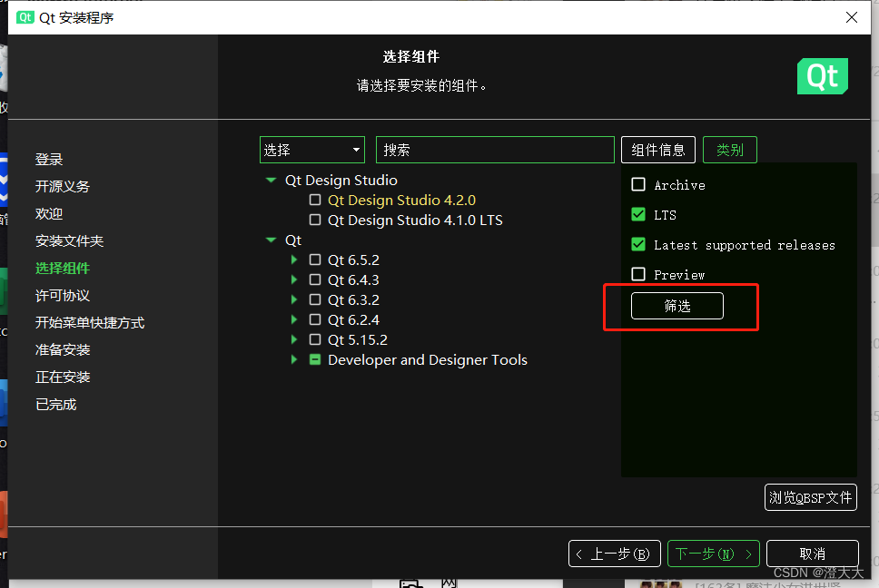Image resolution: width=879 pixels, height=588 pixels.
Task: Uncheck the LTS filter checkbox
Action: 638,214
